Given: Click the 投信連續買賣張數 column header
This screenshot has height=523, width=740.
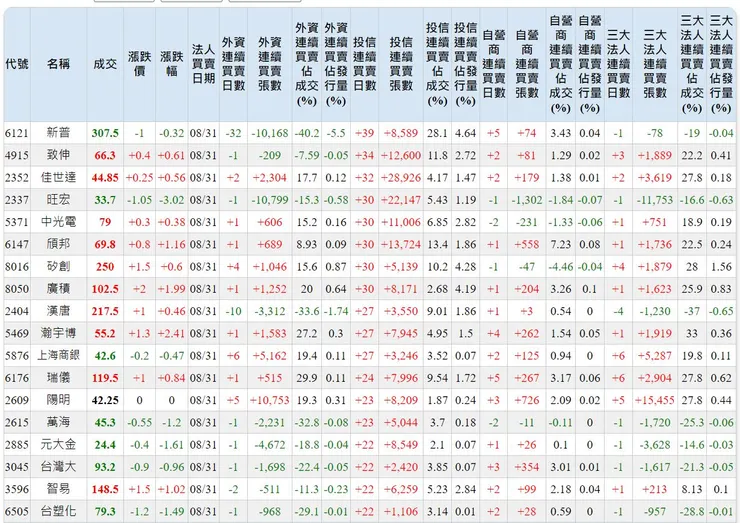Looking at the screenshot, I should point(401,64).
